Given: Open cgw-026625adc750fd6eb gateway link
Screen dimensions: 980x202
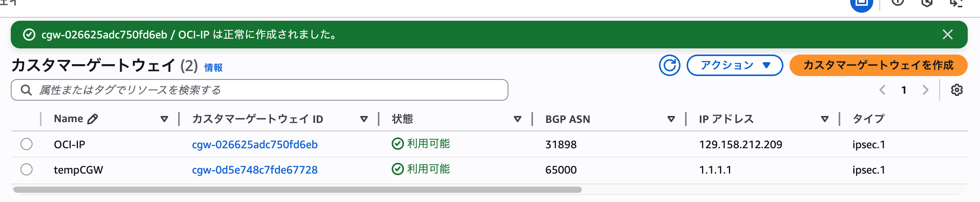Looking at the screenshot, I should (255, 144).
